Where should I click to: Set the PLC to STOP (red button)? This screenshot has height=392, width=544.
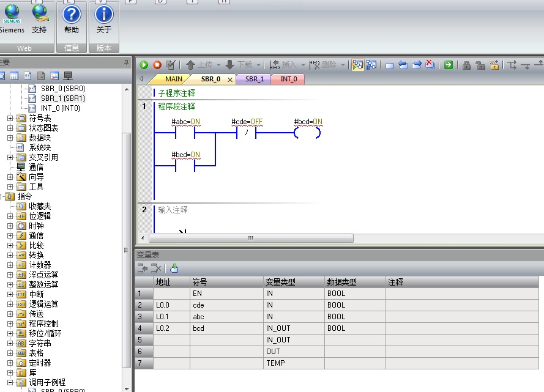157,65
